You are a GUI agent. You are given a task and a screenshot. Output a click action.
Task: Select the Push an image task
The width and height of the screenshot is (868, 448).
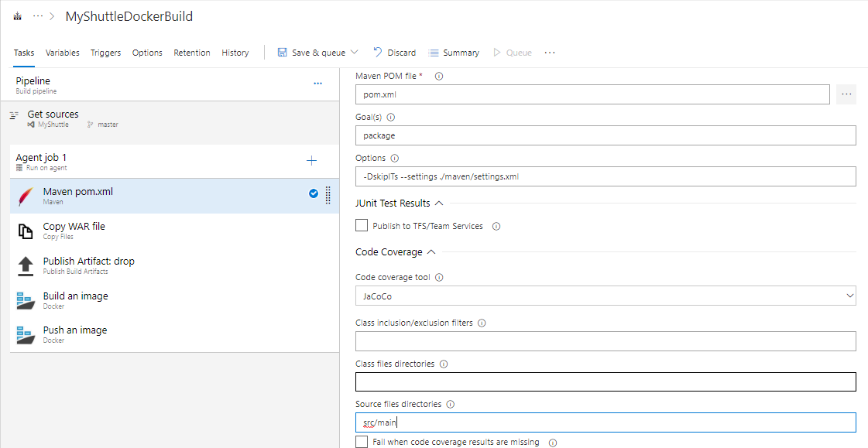[x=174, y=334]
